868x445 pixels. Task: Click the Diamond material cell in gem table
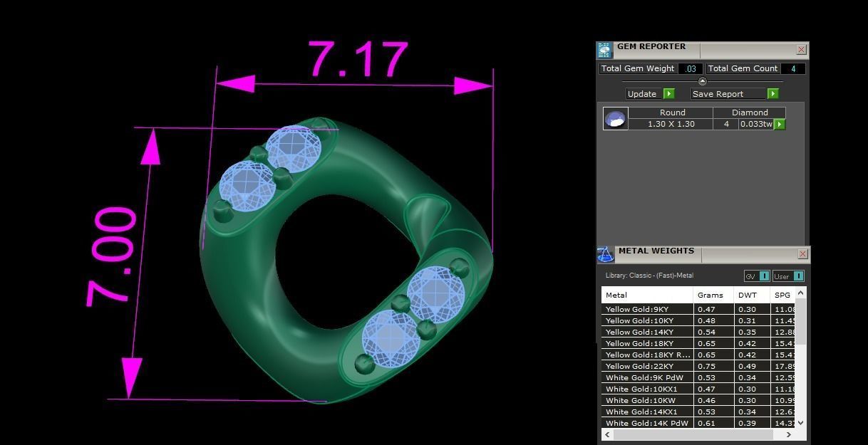click(750, 112)
